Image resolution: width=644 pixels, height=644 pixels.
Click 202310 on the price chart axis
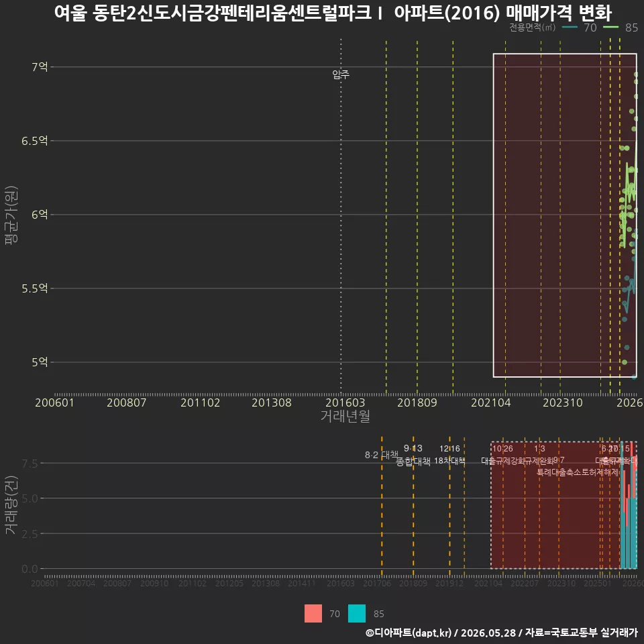point(563,402)
